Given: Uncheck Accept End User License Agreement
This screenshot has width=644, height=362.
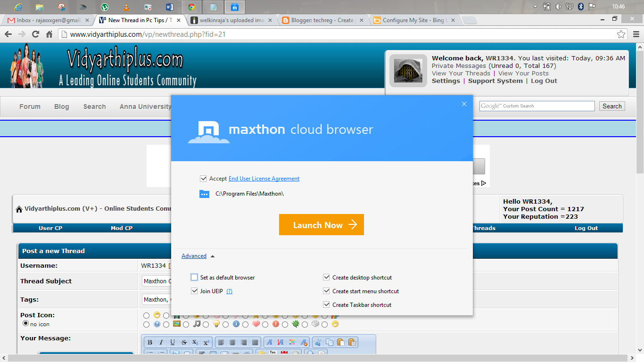Looking at the screenshot, I should click(x=203, y=179).
